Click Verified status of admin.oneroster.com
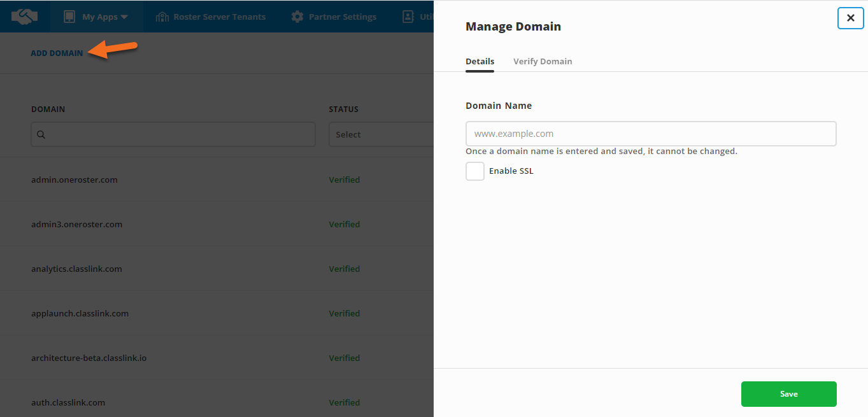868x417 pixels. [345, 180]
